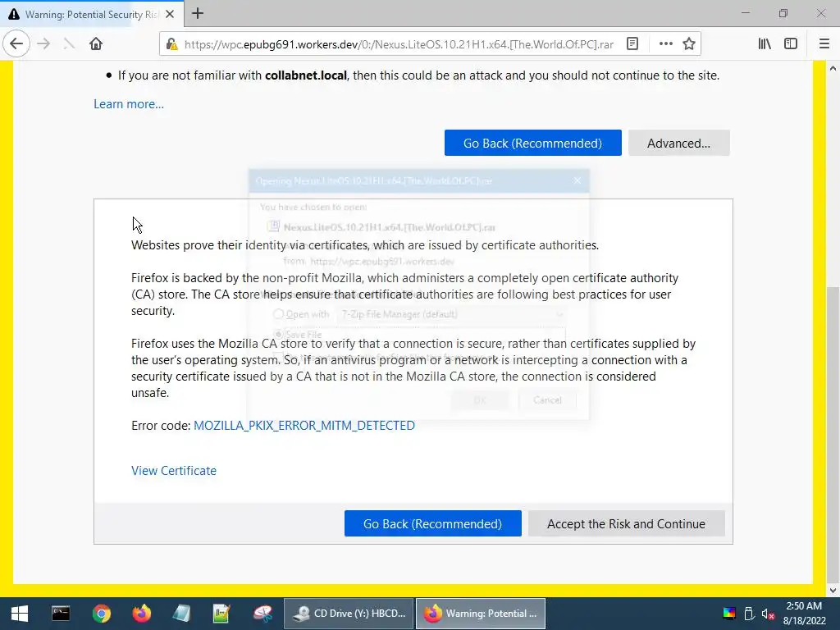Image resolution: width=840 pixels, height=630 pixels.
Task: Minimize the Firefox window
Action: click(x=745, y=13)
